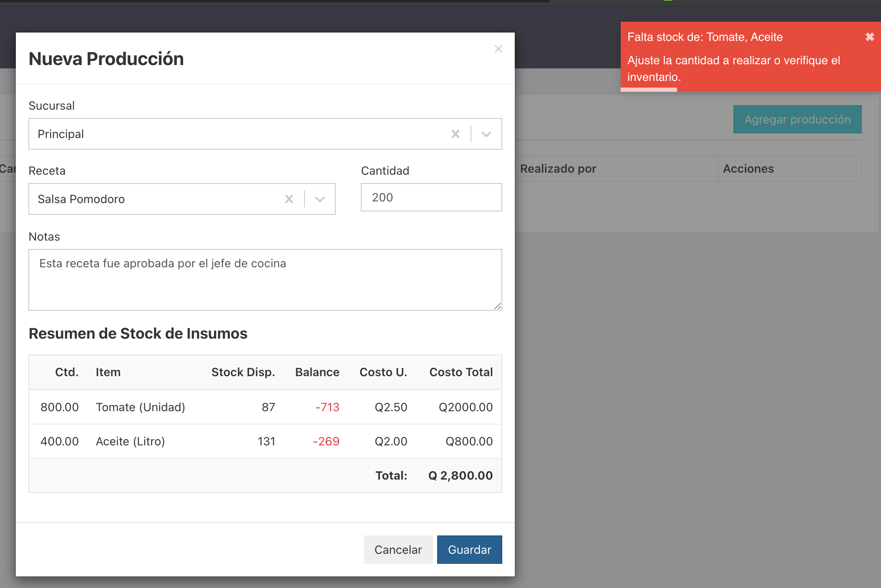The height and width of the screenshot is (588, 881).
Task: Click the Cancelar button
Action: pyautogui.click(x=398, y=550)
